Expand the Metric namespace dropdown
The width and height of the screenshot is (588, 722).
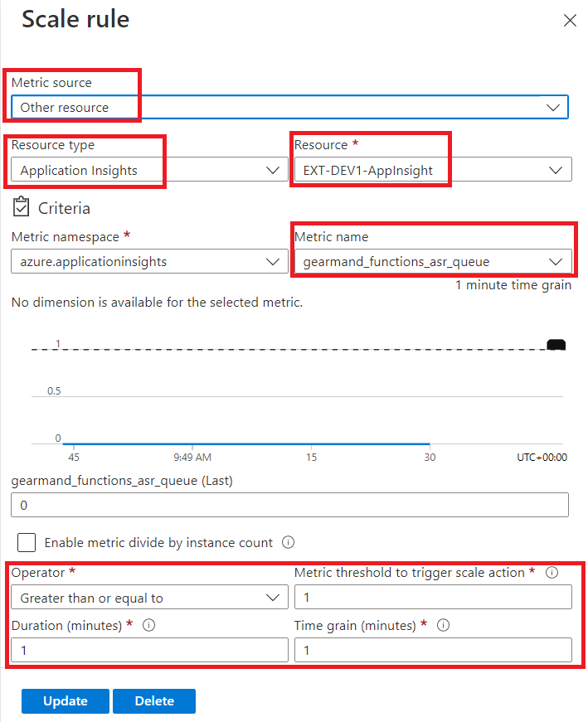tap(150, 262)
